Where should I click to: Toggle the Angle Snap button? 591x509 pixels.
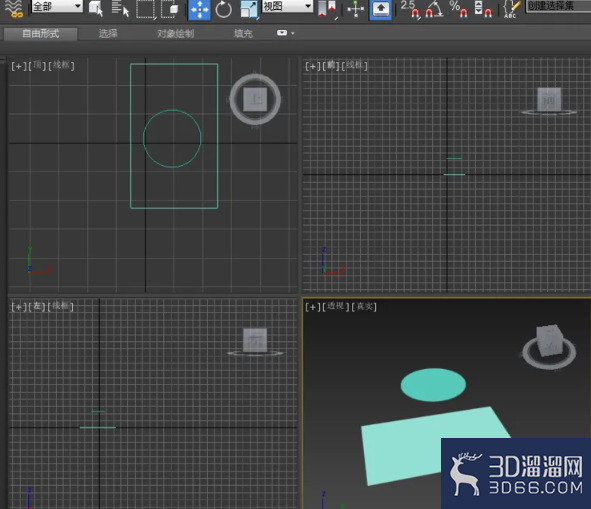point(434,9)
